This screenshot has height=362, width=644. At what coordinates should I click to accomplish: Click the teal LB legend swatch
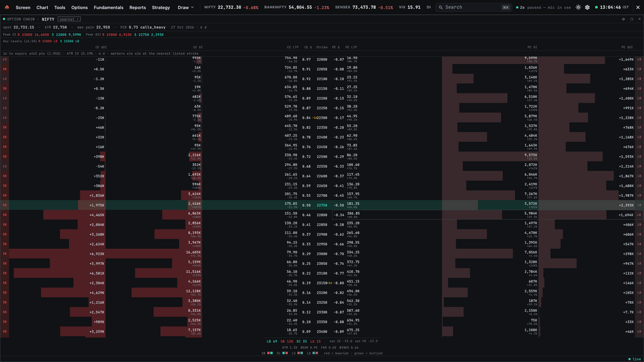tap(313, 353)
